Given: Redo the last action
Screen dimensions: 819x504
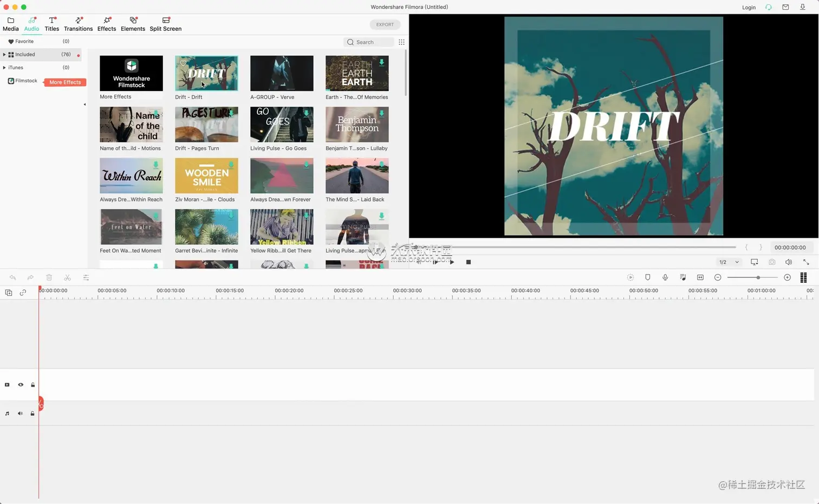Looking at the screenshot, I should (x=30, y=278).
